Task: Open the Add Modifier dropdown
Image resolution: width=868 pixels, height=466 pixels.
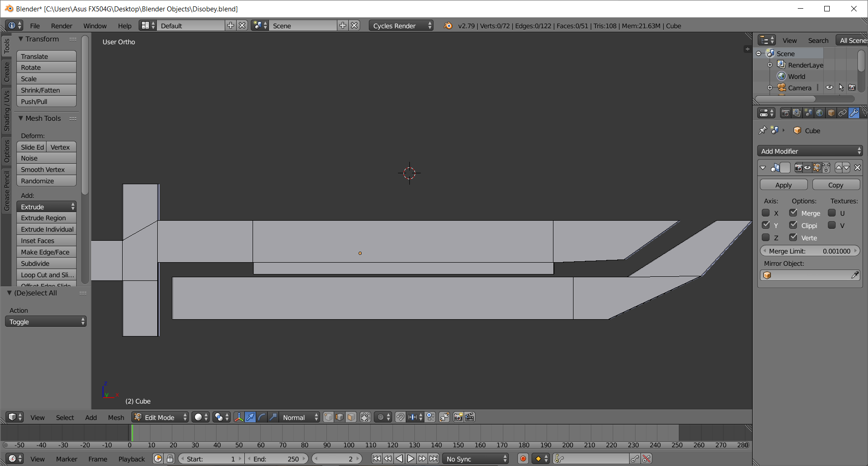Action: coord(810,151)
